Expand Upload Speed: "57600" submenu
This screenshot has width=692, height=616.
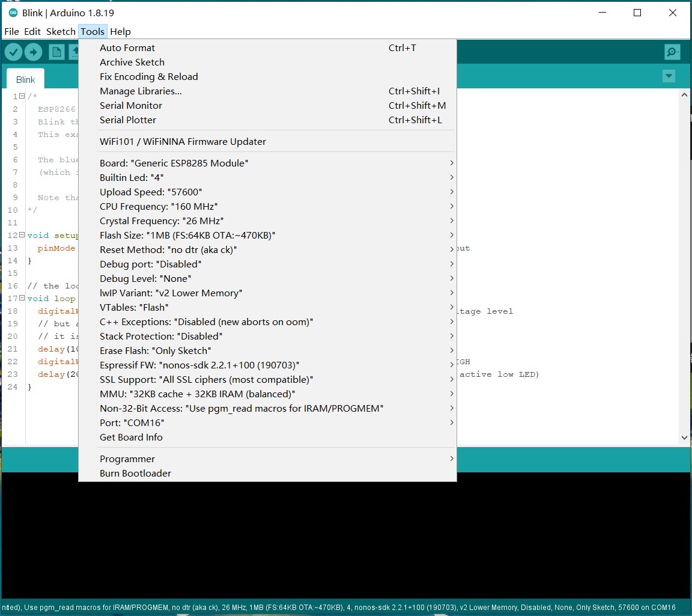(267, 192)
